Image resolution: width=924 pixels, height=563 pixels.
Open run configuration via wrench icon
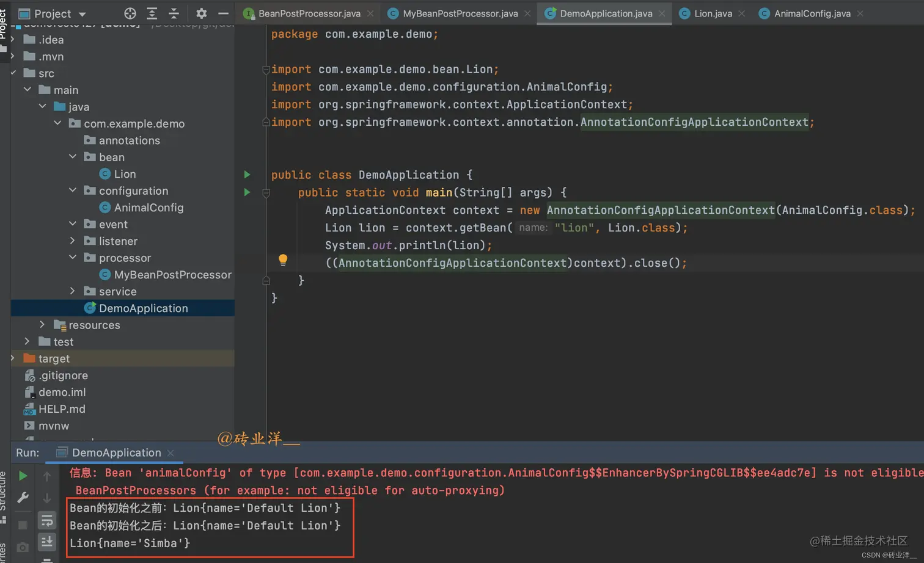[x=23, y=498]
